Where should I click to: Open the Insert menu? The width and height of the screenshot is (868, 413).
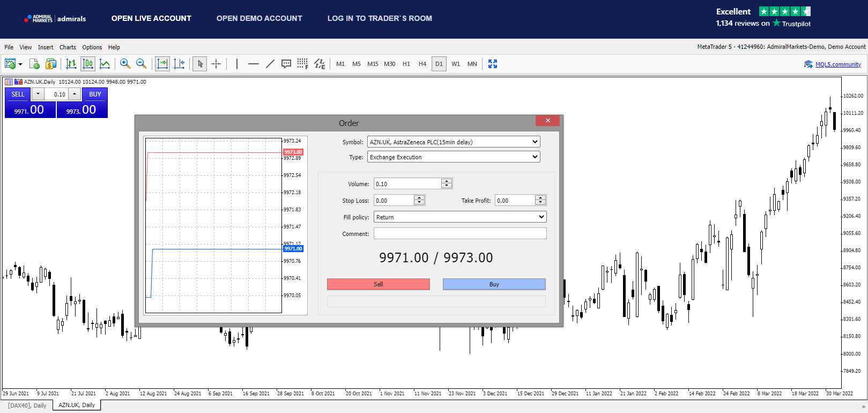46,47
